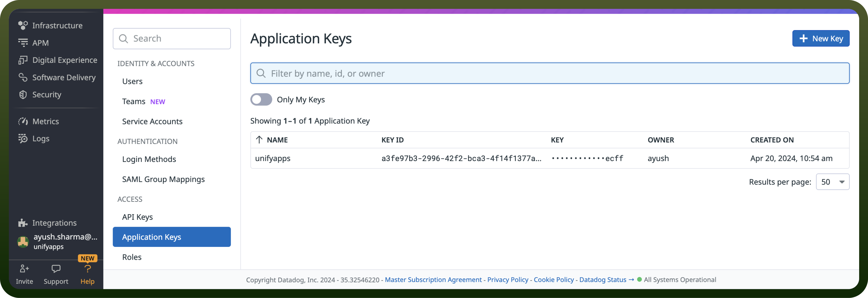Open the Cookie Policy link
The width and height of the screenshot is (868, 298).
pyautogui.click(x=554, y=279)
